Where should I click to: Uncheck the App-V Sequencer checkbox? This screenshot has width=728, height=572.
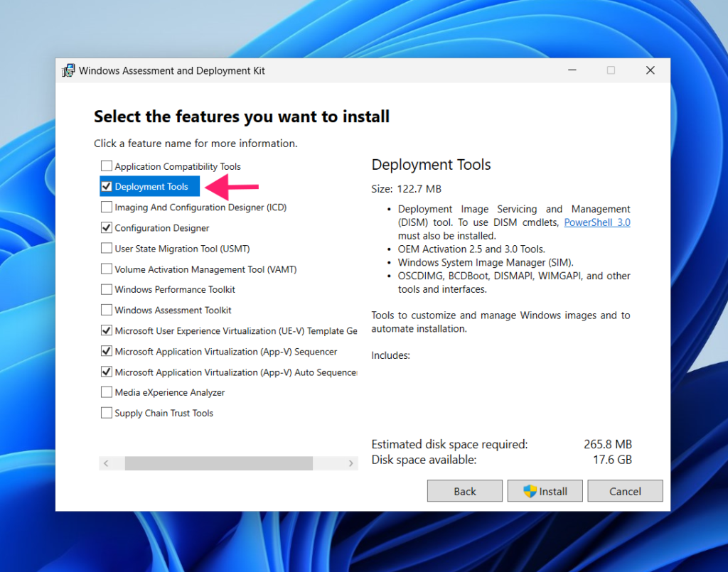107,351
